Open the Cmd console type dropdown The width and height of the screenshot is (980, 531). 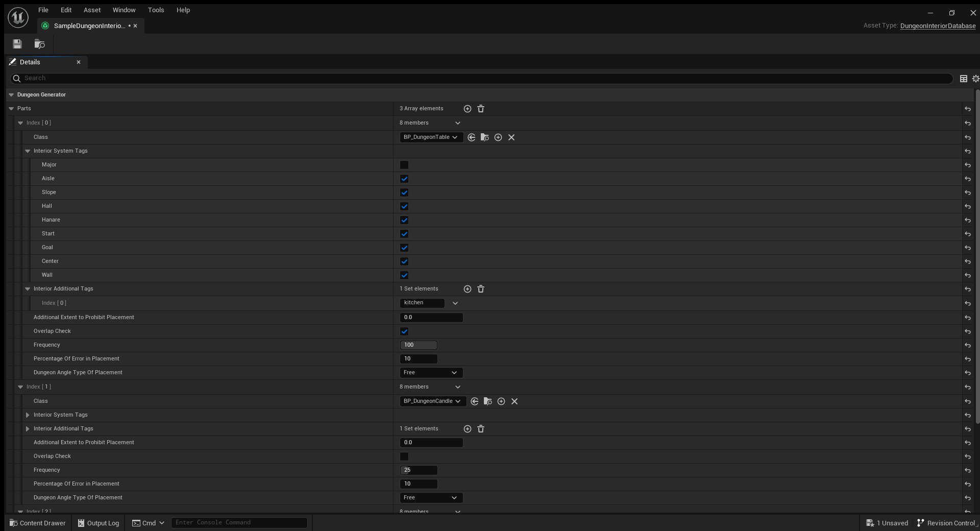pos(149,523)
